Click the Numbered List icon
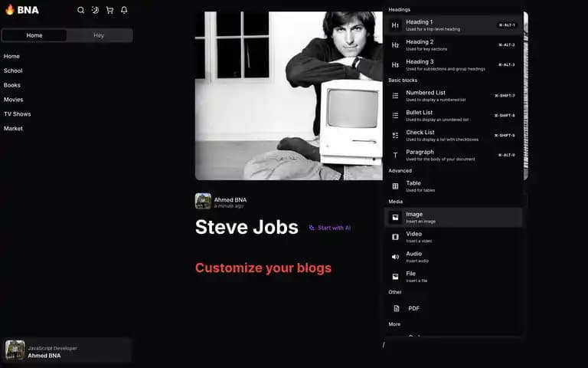The height and width of the screenshot is (368, 588). (x=395, y=96)
